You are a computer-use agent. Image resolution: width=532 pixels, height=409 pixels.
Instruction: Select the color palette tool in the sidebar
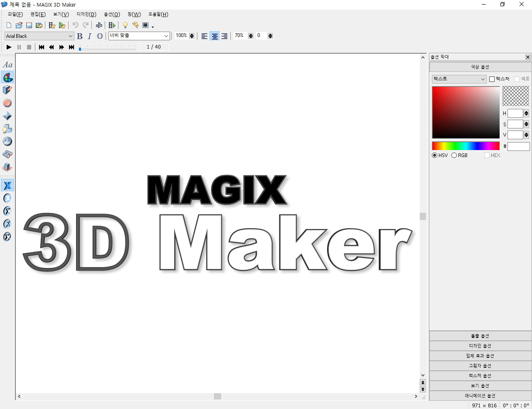click(7, 77)
